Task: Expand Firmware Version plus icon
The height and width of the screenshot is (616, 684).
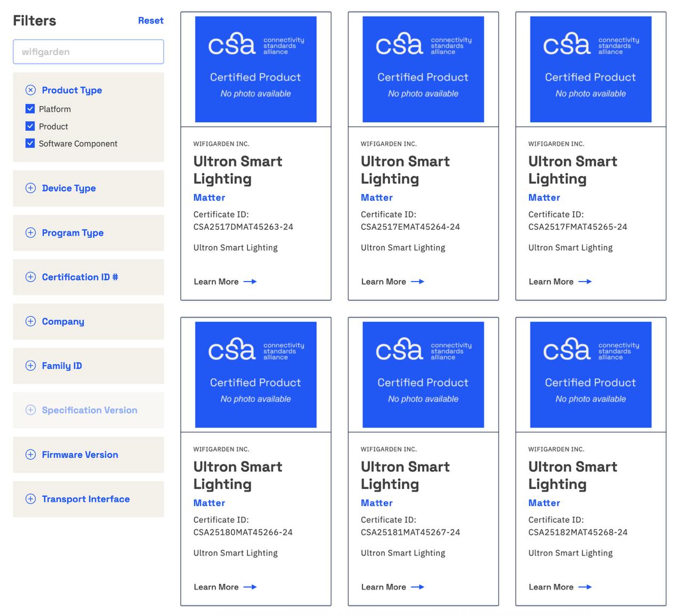Action: (30, 455)
